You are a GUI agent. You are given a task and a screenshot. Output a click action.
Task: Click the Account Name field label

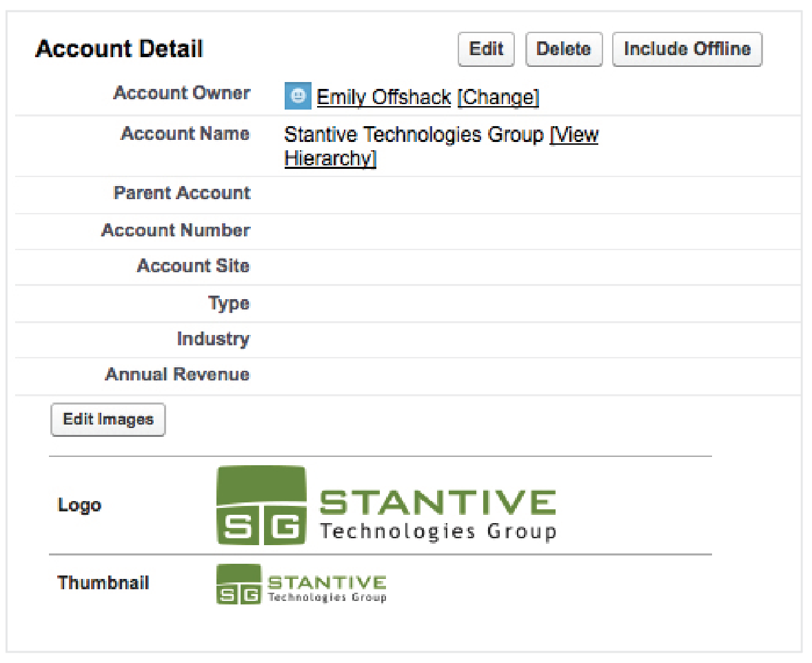[185, 134]
